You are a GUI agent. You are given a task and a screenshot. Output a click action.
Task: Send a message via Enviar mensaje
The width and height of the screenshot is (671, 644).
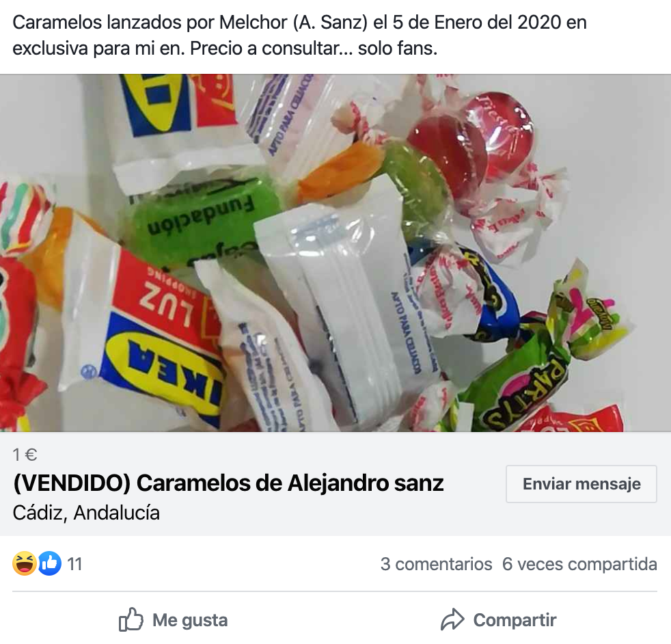[x=581, y=484]
